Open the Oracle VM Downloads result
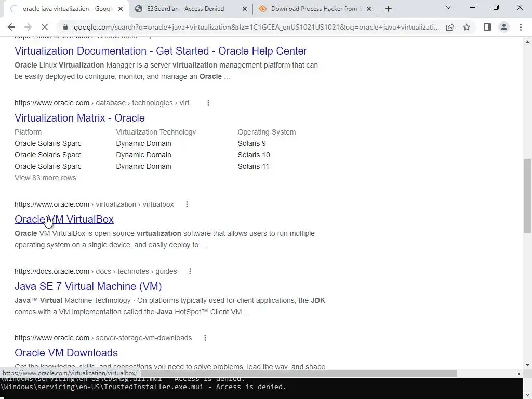This screenshot has height=399, width=532. [66, 353]
